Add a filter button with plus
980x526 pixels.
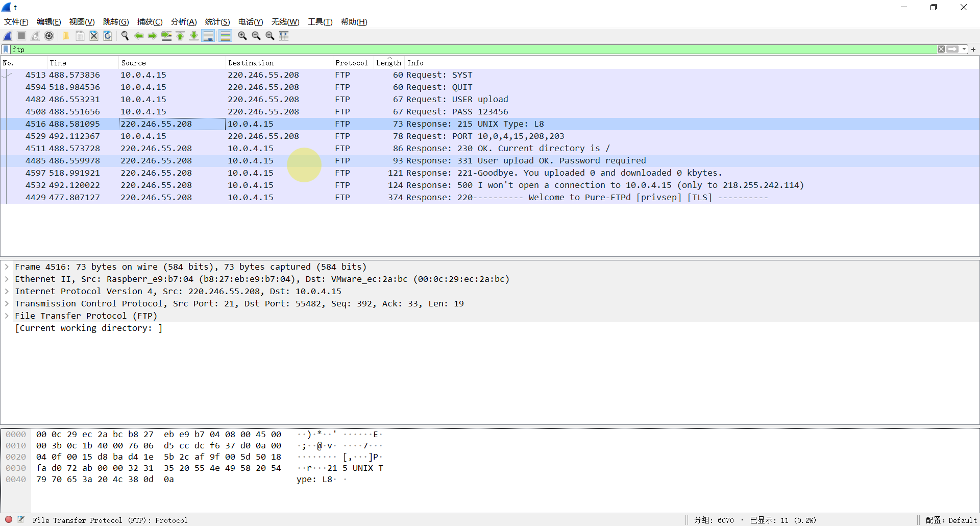coord(973,49)
